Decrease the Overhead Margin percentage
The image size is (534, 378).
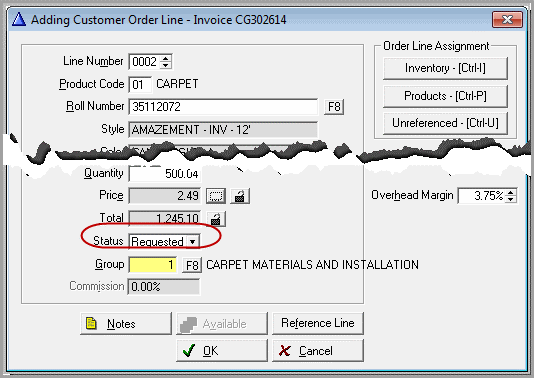[511, 199]
